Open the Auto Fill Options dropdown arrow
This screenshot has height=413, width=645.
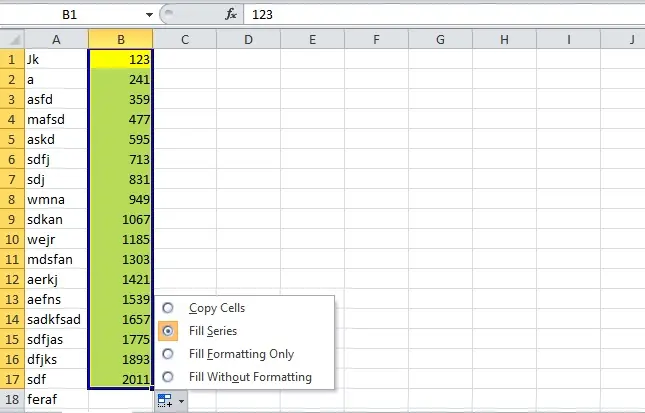point(181,401)
